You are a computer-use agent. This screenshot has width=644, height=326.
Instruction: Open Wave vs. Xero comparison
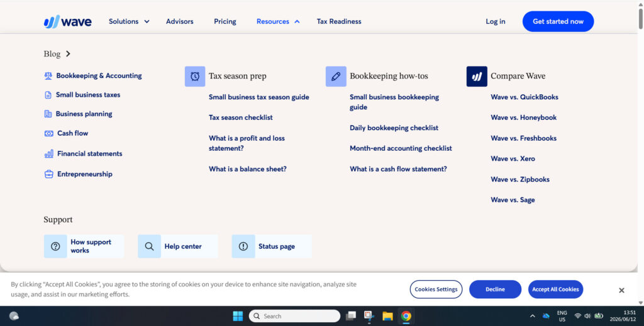coord(513,159)
